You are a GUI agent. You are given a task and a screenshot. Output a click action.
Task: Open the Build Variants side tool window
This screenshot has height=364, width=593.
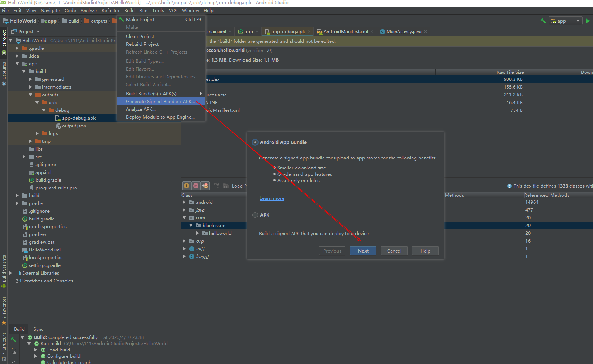4,271
